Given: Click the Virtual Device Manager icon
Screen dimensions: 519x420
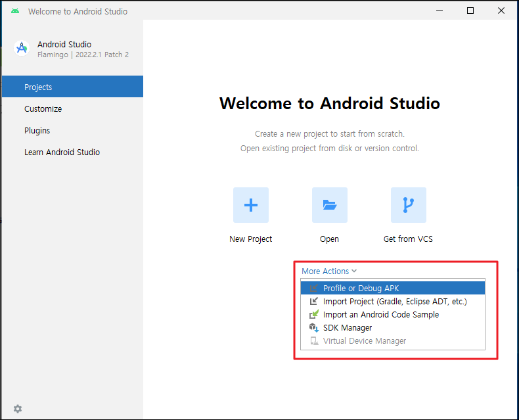Looking at the screenshot, I should [314, 341].
